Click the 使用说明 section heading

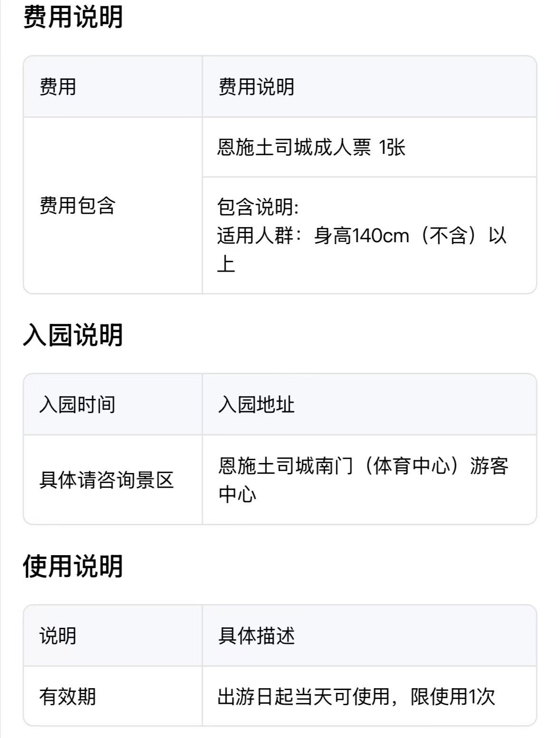tap(73, 566)
